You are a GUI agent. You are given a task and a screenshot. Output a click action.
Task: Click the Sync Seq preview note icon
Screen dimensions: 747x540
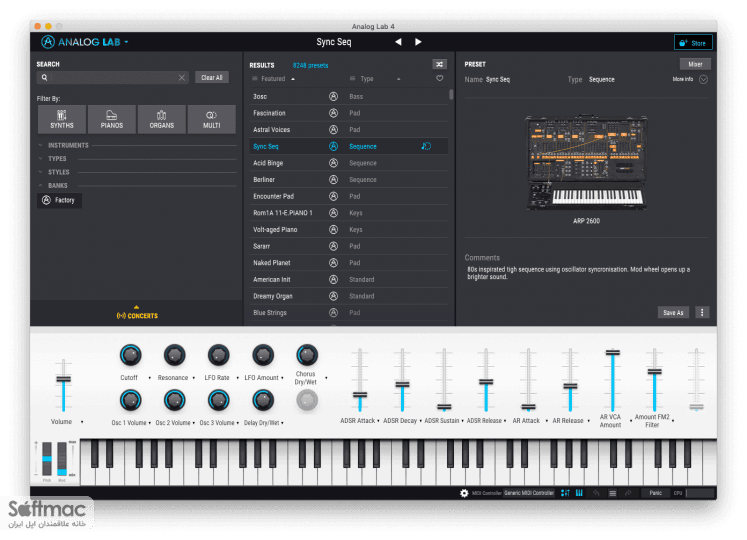(426, 146)
